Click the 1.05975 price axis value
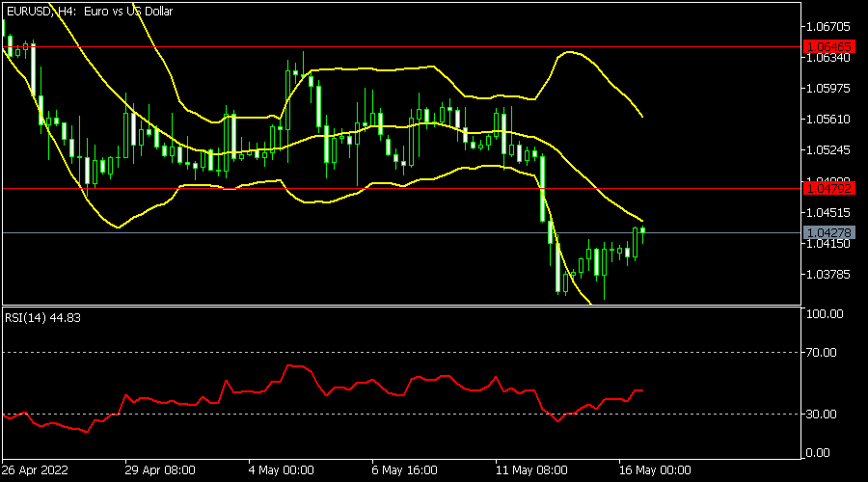The image size is (868, 482). click(828, 89)
